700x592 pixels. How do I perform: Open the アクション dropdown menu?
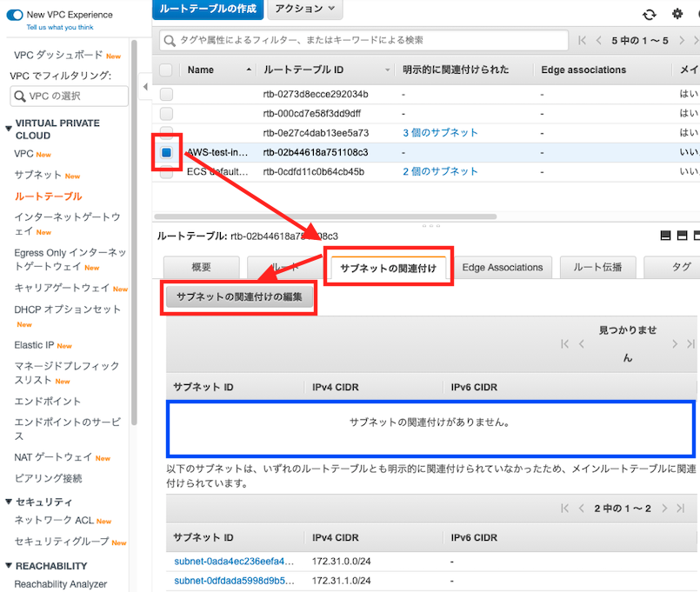[305, 9]
